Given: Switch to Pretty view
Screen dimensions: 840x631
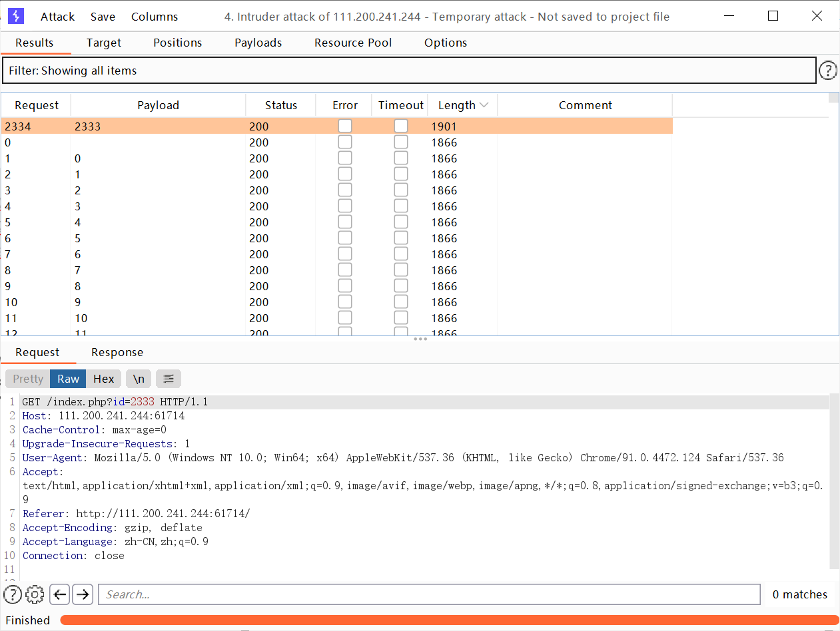Looking at the screenshot, I should (28, 379).
